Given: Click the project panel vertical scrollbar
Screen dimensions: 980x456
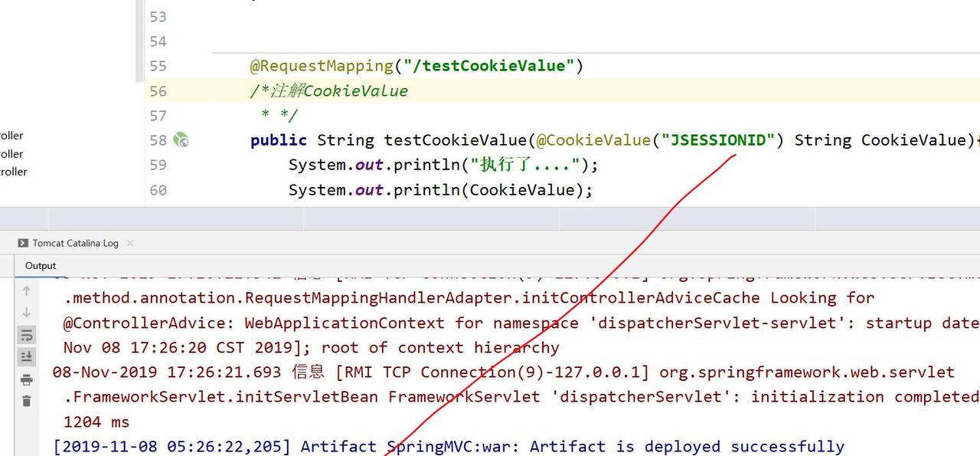Looking at the screenshot, I should (139, 41).
